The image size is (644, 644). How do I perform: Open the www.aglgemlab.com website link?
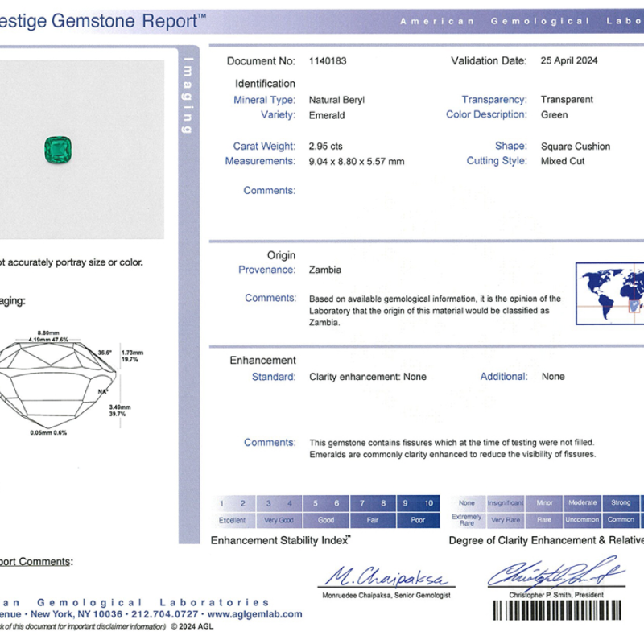point(254,614)
